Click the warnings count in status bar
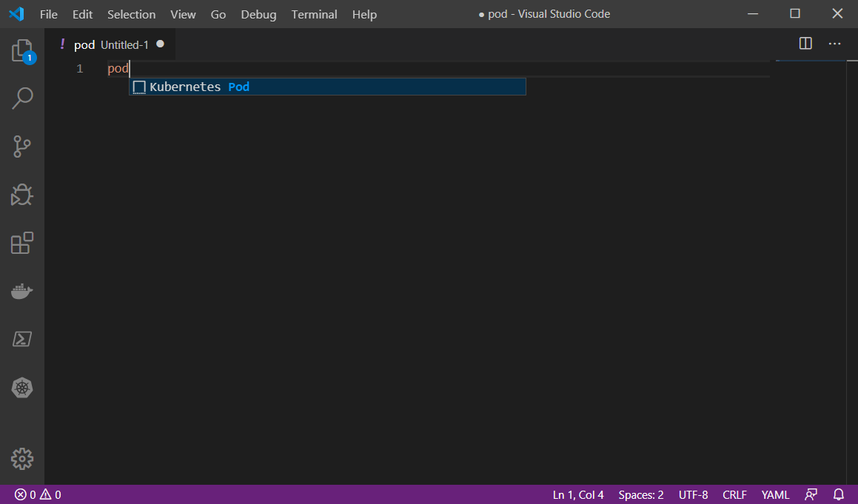Screen dimensions: 858x504 tap(50, 494)
